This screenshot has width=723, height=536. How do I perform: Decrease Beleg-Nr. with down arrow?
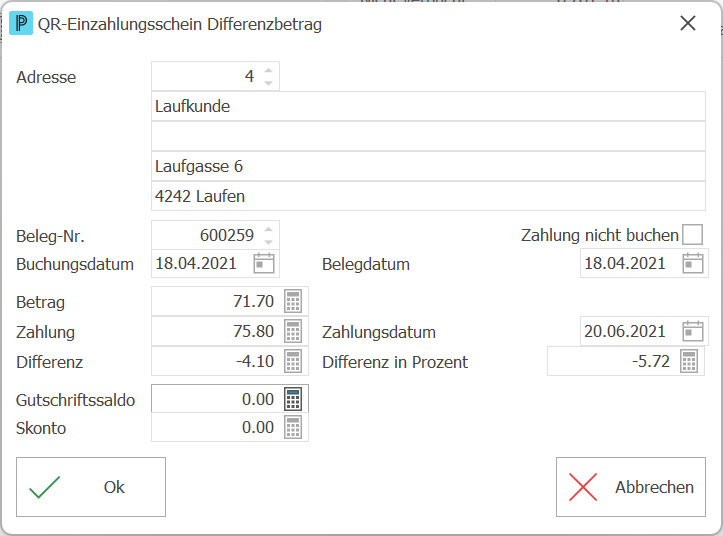click(x=268, y=242)
